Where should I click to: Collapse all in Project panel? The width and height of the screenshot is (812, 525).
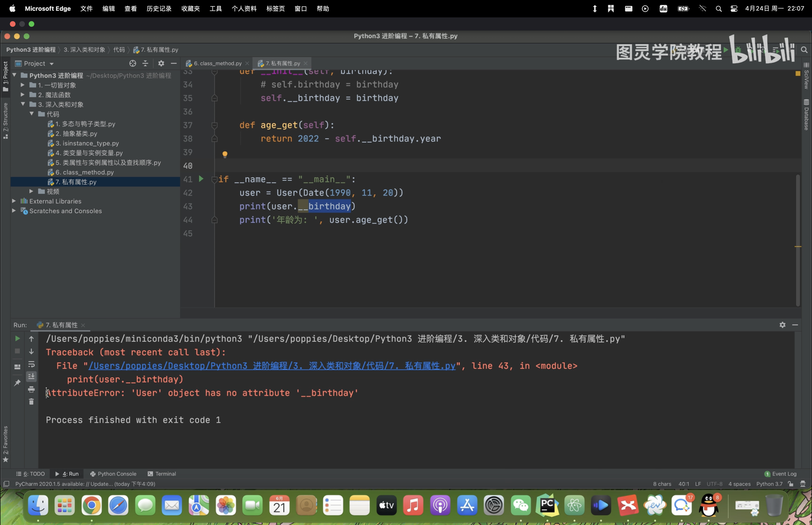coord(145,63)
